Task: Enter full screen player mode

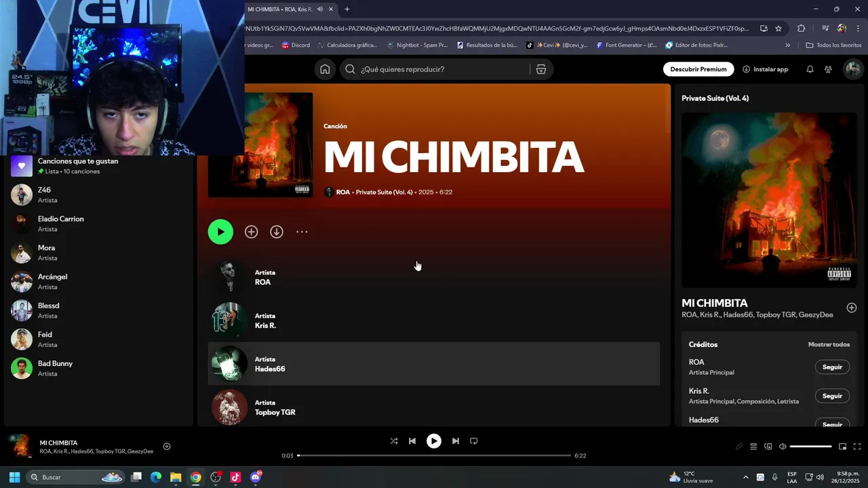Action: (857, 447)
